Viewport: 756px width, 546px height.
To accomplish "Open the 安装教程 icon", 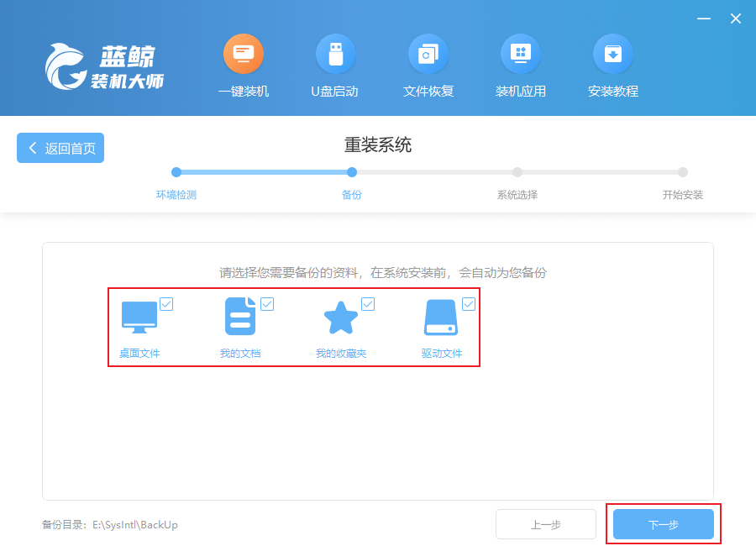I will point(613,55).
